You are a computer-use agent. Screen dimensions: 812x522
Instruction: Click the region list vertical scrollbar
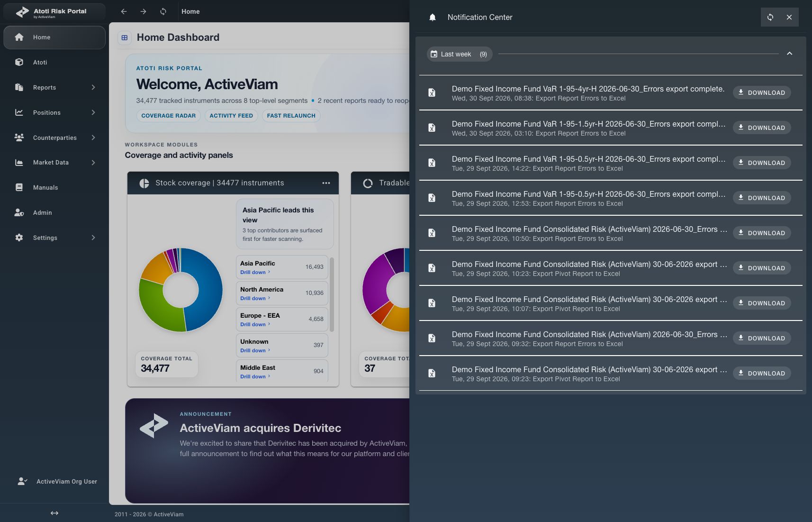(x=332, y=294)
